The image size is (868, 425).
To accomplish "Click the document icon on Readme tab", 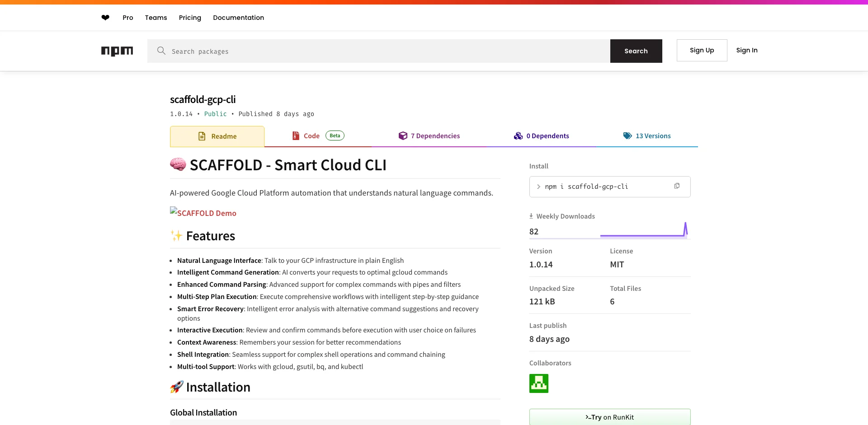I will point(202,136).
